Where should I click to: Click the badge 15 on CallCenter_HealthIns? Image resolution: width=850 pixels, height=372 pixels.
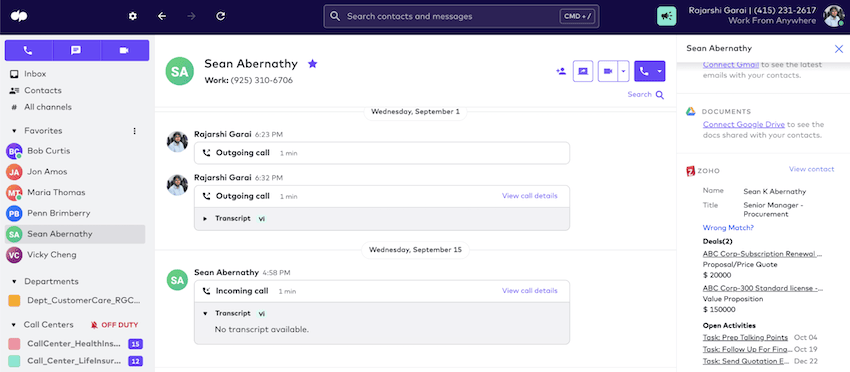(x=135, y=344)
